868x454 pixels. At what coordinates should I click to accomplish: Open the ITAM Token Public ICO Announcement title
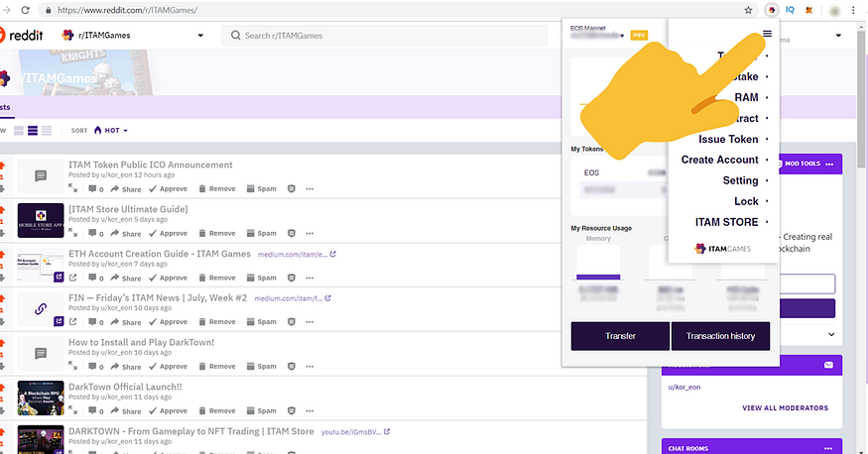(x=150, y=165)
